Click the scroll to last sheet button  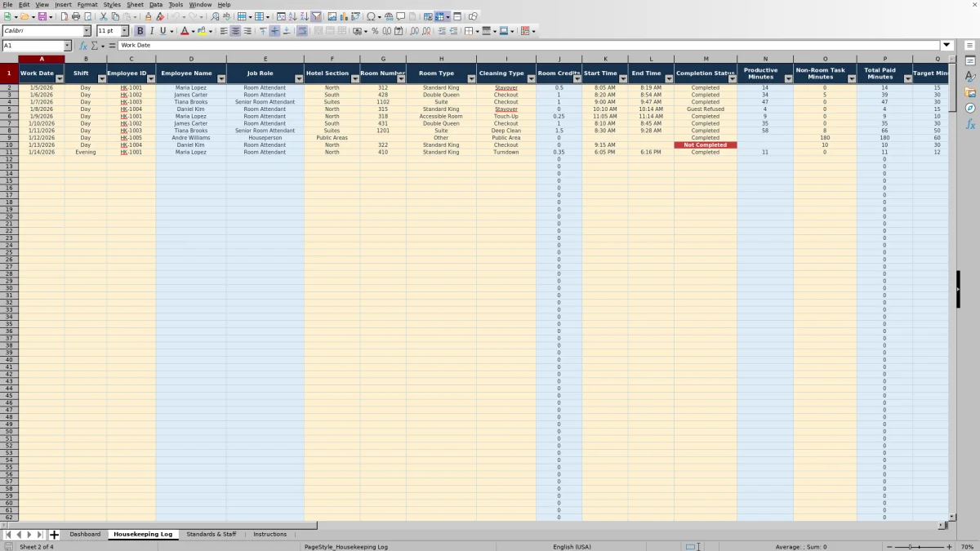[x=40, y=535]
